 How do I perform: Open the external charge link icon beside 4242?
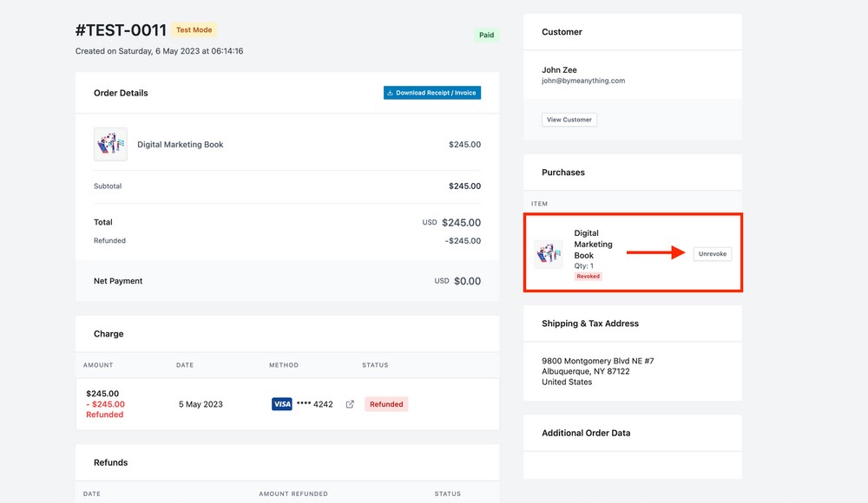click(x=350, y=404)
